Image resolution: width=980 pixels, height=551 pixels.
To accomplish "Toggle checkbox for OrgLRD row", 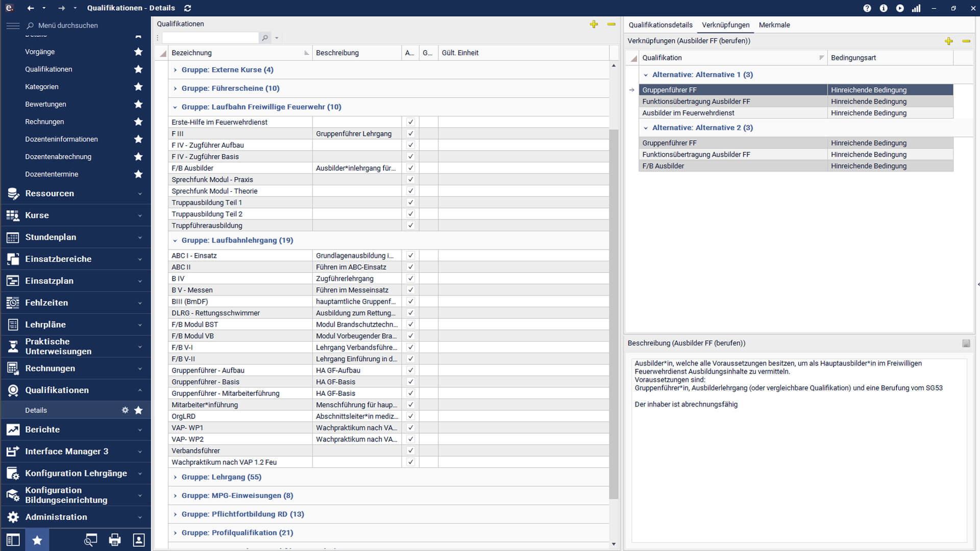I will pyautogui.click(x=410, y=416).
